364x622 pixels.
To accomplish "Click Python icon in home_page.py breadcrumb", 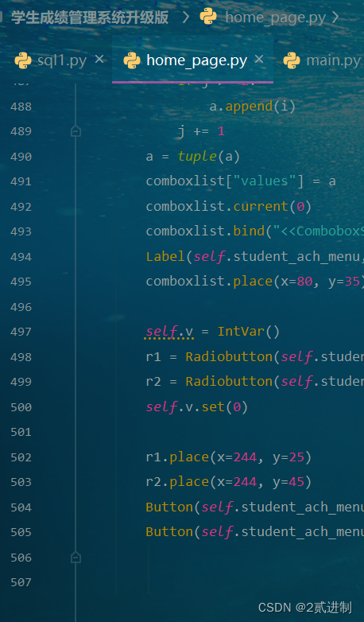I will (x=208, y=17).
